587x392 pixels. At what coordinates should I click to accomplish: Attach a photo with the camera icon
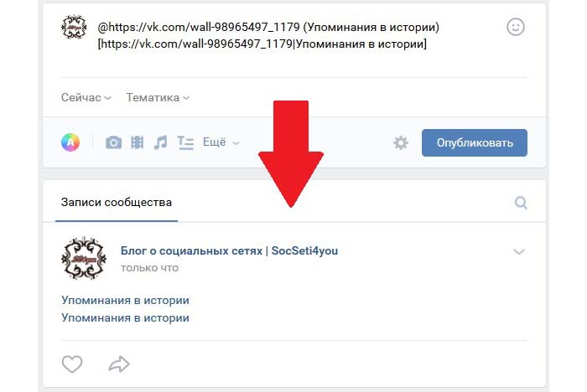(x=113, y=142)
